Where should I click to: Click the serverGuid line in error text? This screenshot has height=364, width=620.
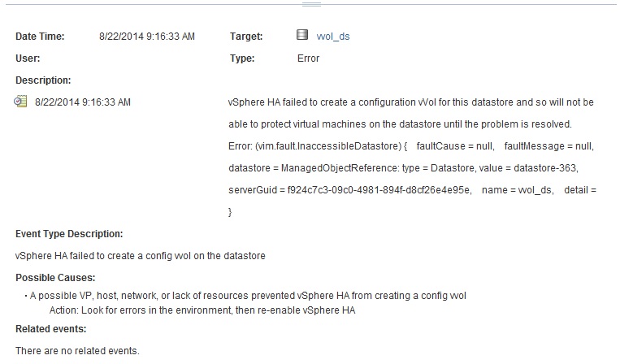[413, 190]
